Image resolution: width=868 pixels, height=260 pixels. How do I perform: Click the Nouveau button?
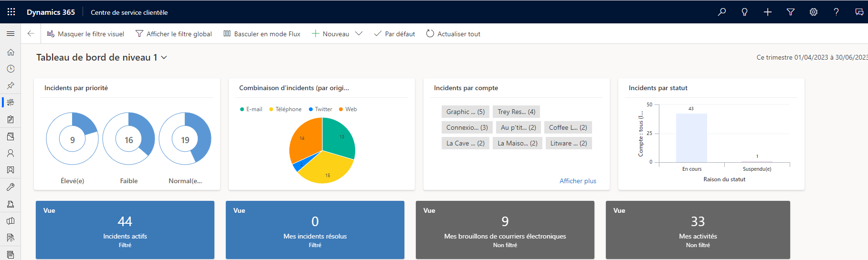pyautogui.click(x=330, y=34)
